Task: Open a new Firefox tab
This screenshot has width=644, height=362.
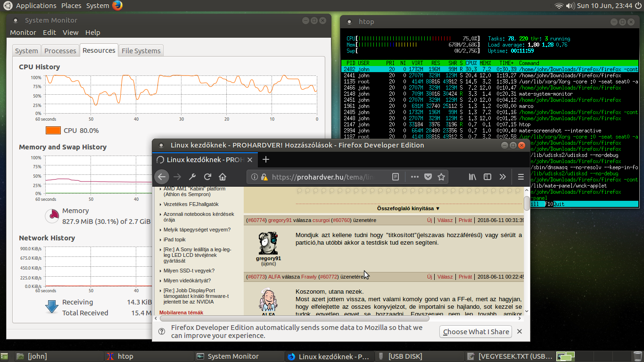Action: [266, 159]
